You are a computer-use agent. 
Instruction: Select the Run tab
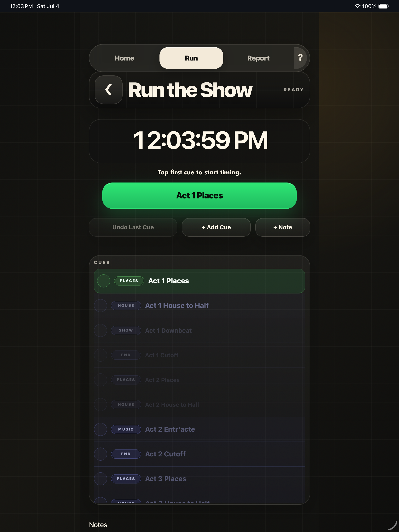191,58
